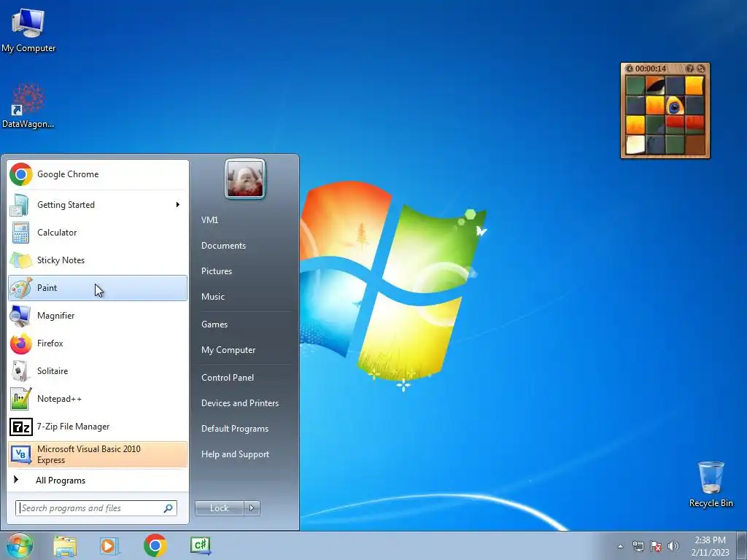Open Windows Media Player from the taskbar

109,545
